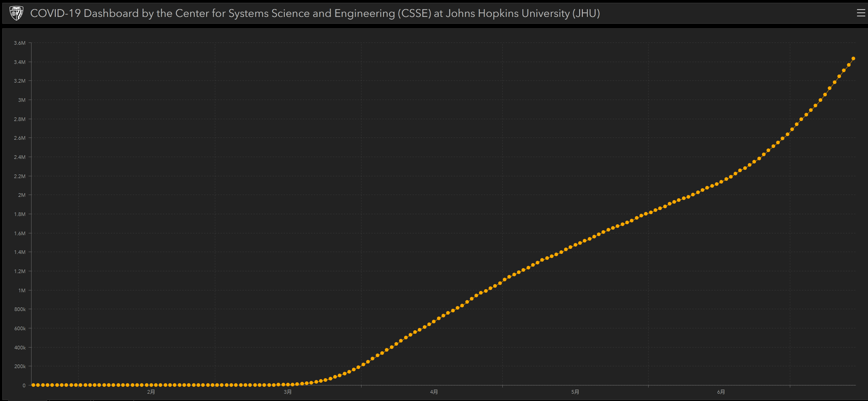
Task: Click the 2.6M y-axis label
Action: [20, 138]
